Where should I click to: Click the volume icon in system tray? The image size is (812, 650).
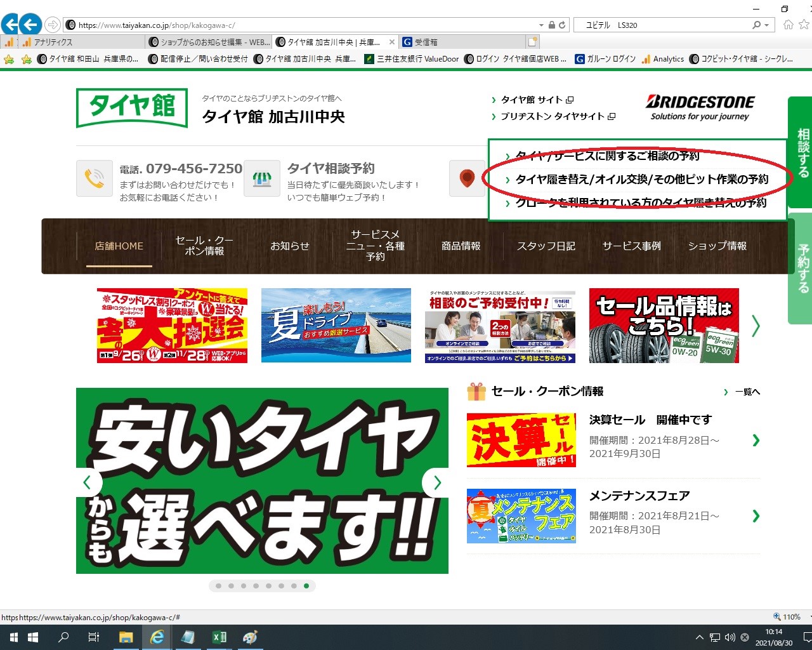pos(730,637)
